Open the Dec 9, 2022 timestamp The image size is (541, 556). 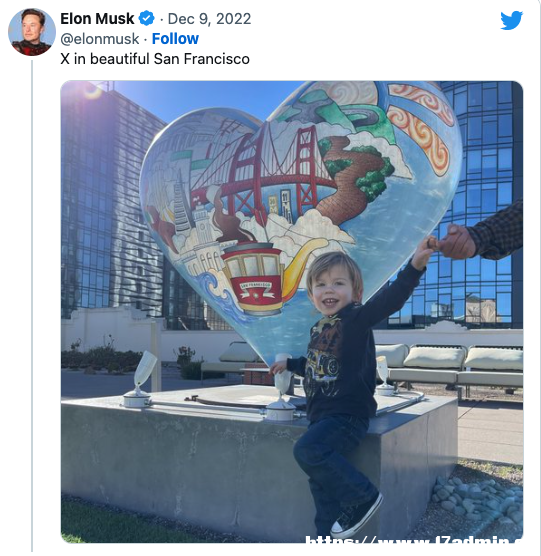point(209,19)
